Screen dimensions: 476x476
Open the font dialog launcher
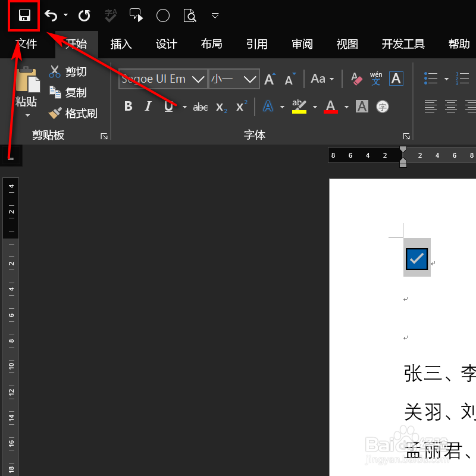coord(406,136)
